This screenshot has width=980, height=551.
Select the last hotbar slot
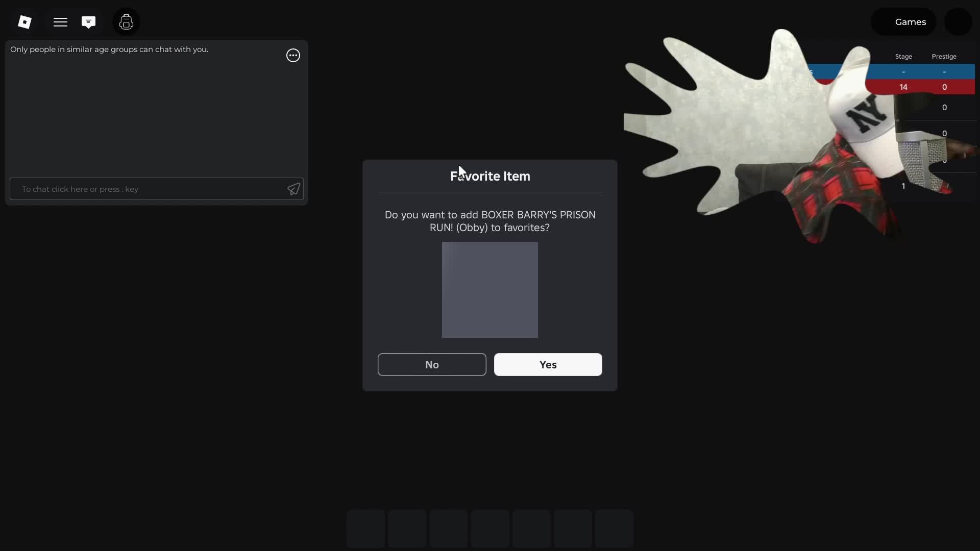(614, 529)
